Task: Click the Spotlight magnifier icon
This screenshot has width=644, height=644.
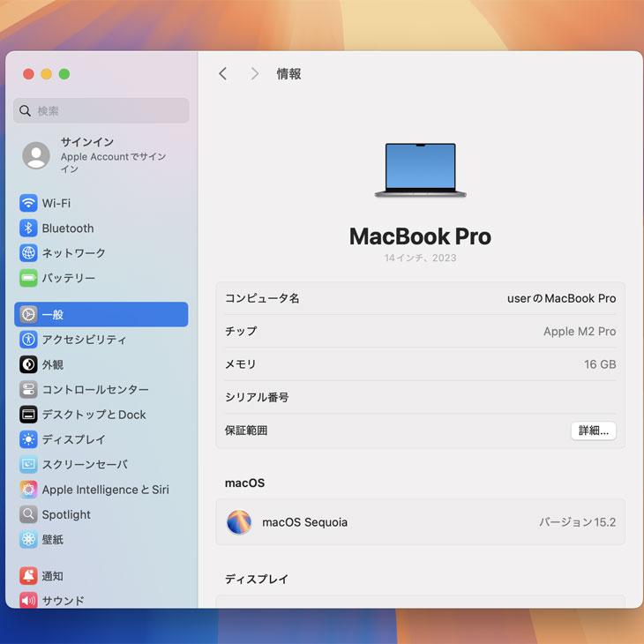Action: (x=28, y=514)
